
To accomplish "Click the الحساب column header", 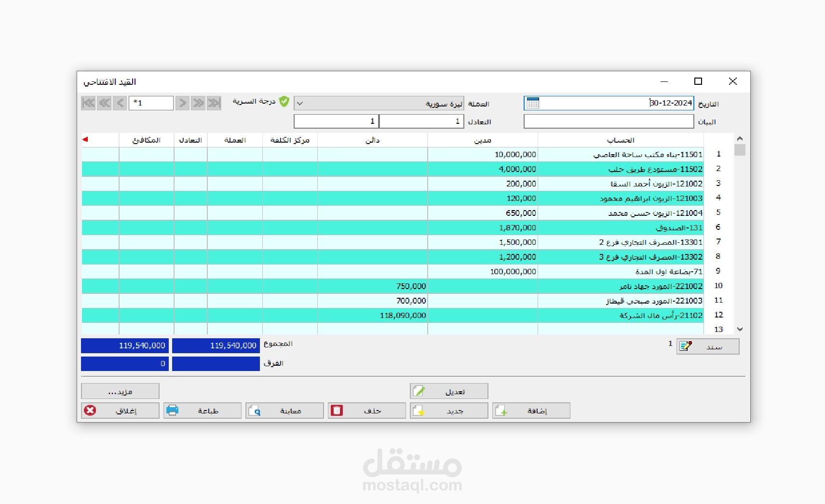I will [621, 140].
